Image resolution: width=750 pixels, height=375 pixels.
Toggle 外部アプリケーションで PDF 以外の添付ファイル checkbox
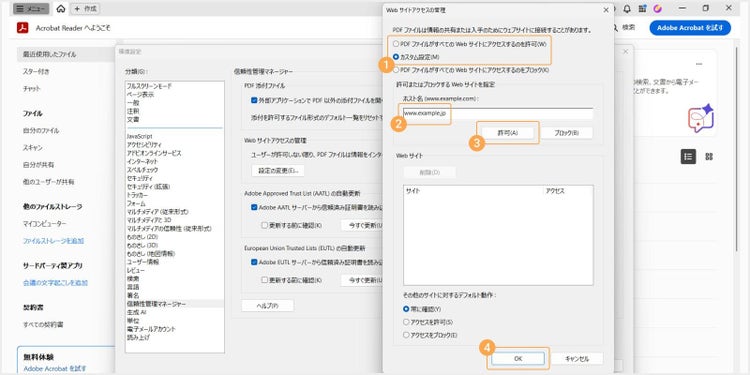[254, 100]
